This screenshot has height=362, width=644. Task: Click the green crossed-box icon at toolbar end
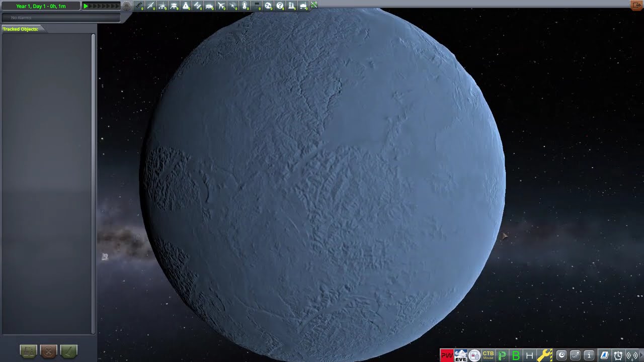[x=314, y=5]
